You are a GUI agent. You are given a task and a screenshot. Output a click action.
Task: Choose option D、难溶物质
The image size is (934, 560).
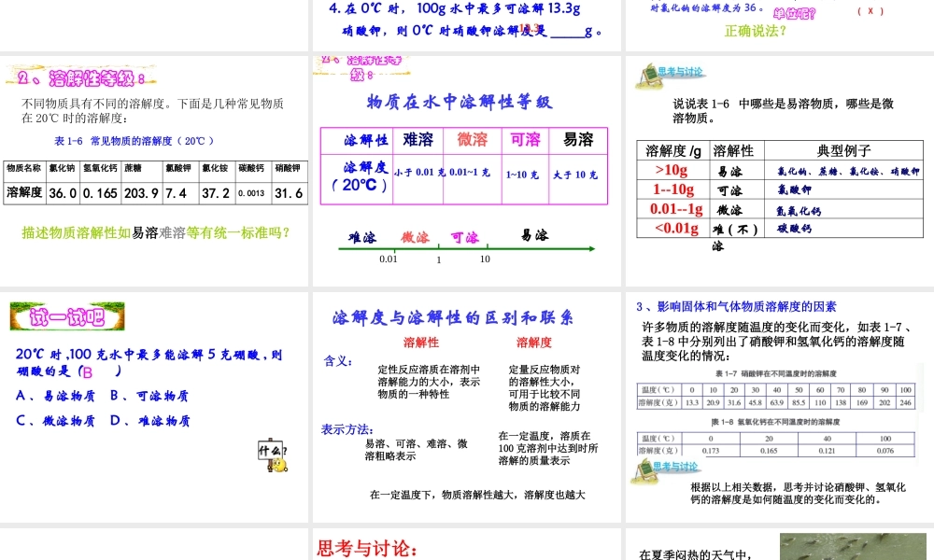(149, 421)
